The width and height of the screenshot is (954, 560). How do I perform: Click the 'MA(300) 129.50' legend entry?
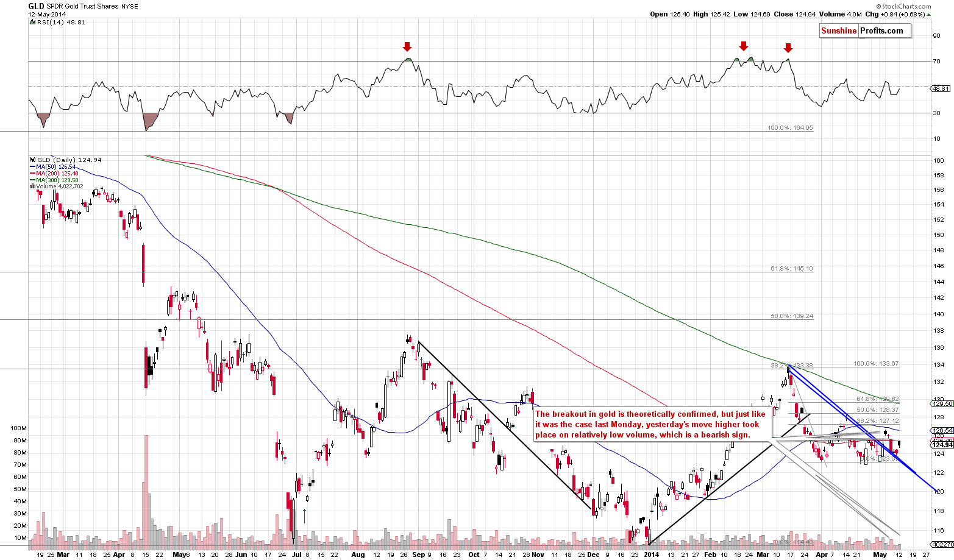tap(58, 180)
